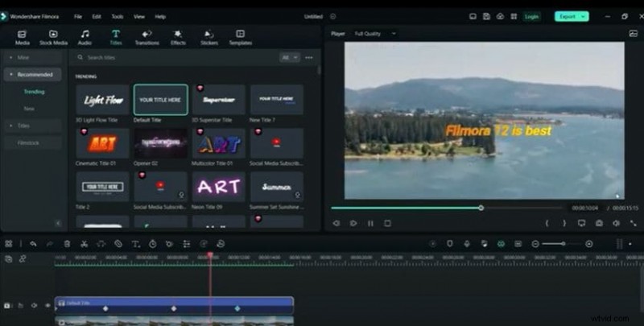Stop the video playback

[387, 223]
